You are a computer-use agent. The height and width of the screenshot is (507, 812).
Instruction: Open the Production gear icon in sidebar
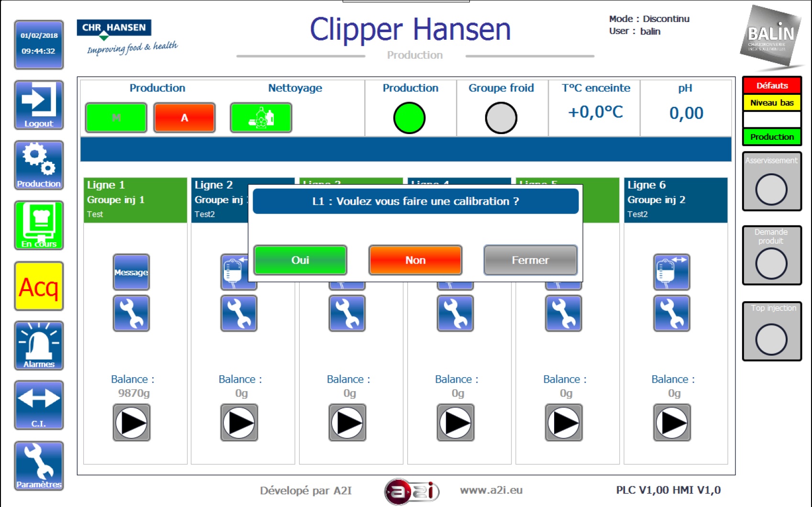tap(39, 165)
